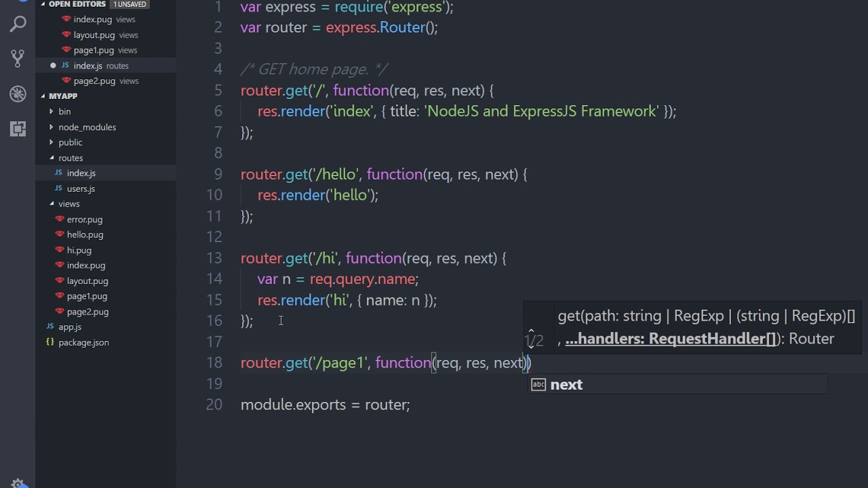
Task: Click the Manage gear icon
Action: tap(18, 483)
